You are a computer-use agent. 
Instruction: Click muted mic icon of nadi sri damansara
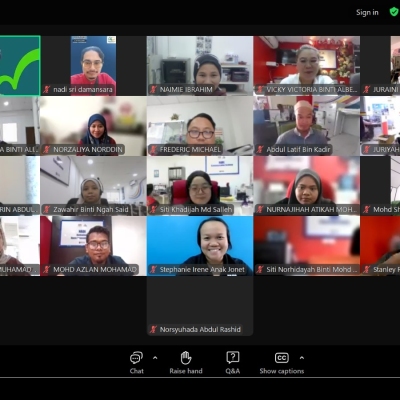coord(47,89)
